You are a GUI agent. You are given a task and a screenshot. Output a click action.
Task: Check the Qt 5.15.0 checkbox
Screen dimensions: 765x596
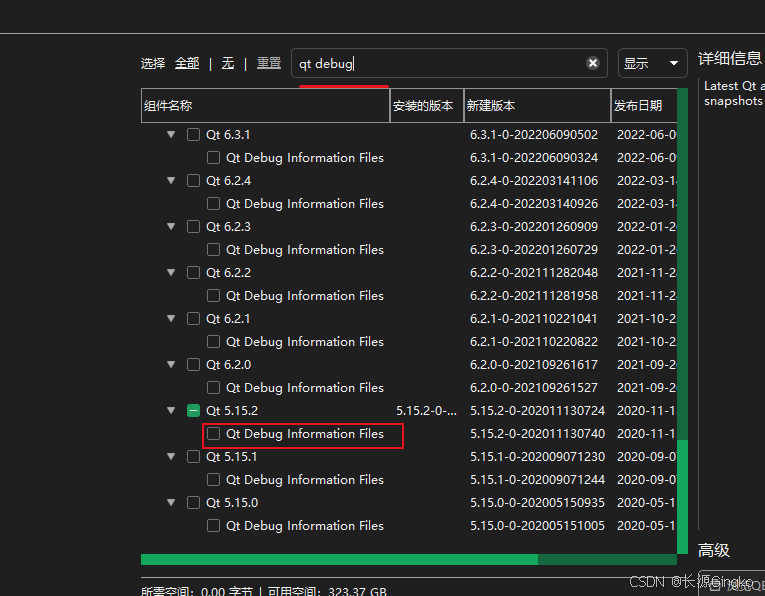[193, 502]
